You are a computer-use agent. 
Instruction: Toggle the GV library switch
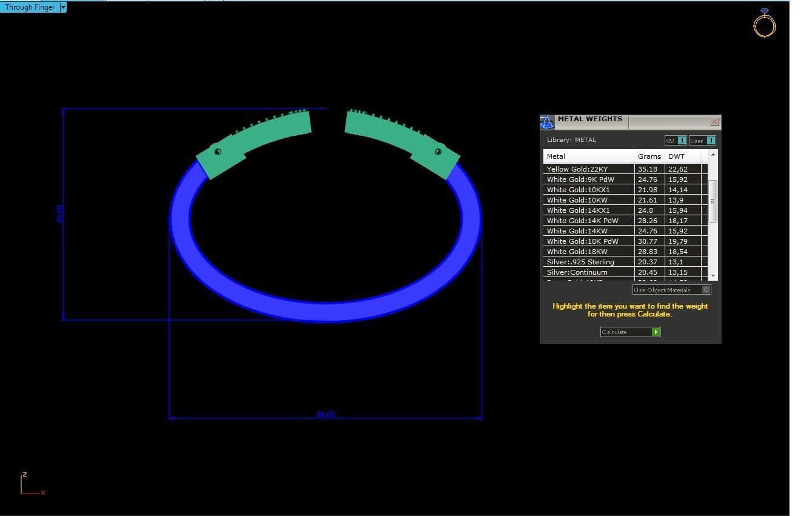click(676, 140)
